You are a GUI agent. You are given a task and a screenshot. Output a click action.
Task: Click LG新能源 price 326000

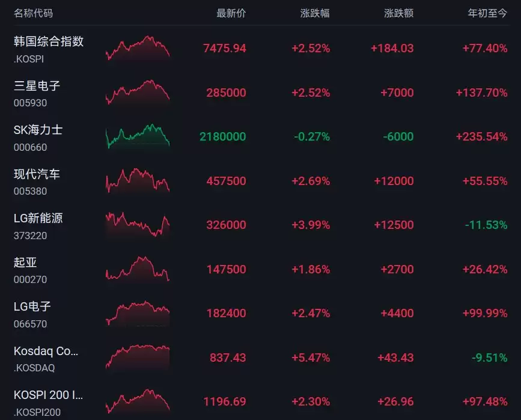point(227,225)
